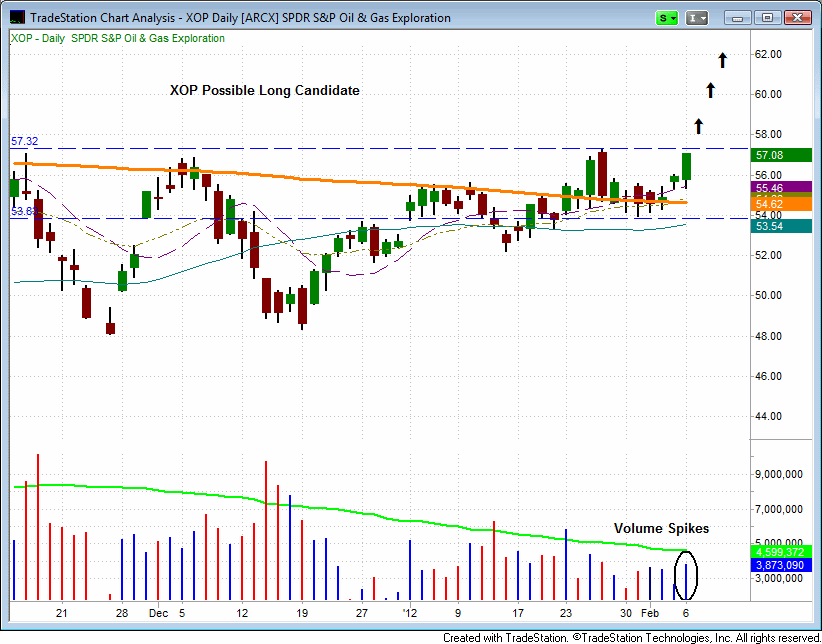Viewport: 822px width, 644px height.
Task: Select the 53.83 support level label
Action: 25,211
